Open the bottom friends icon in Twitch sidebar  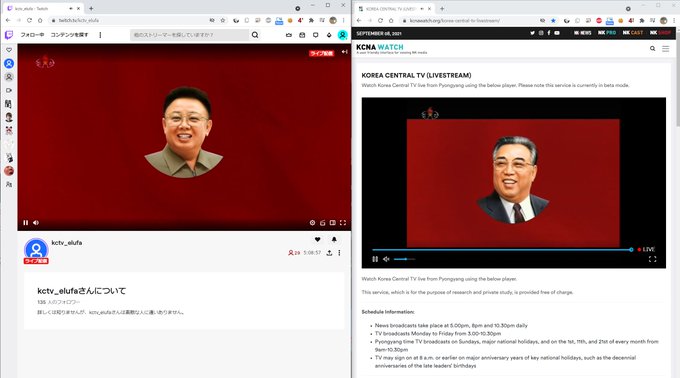[x=9, y=184]
